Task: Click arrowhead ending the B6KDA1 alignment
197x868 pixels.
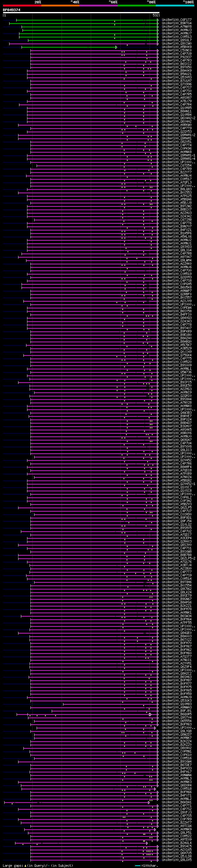Action: click(149, 802)
